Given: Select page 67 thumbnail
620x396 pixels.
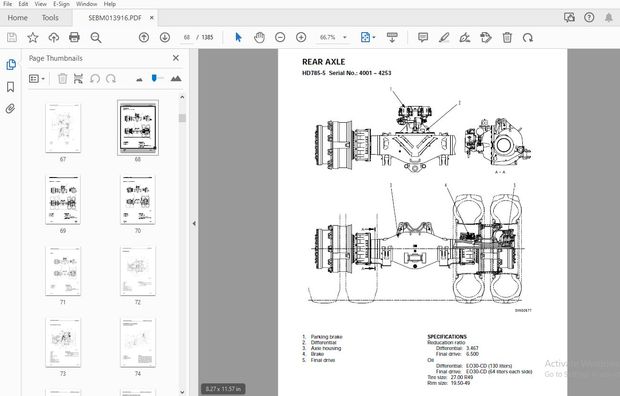Looking at the screenshot, I should (63, 128).
